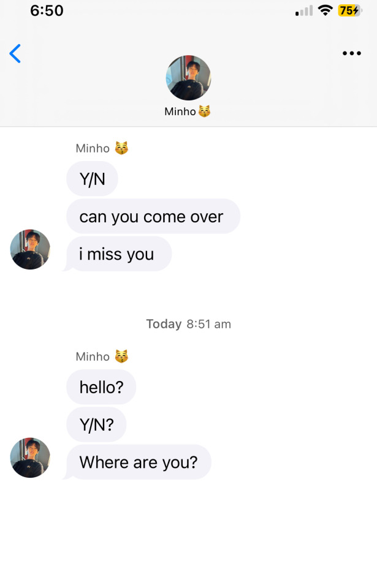Tap the cat emoji above the "hello?" message

click(x=121, y=356)
